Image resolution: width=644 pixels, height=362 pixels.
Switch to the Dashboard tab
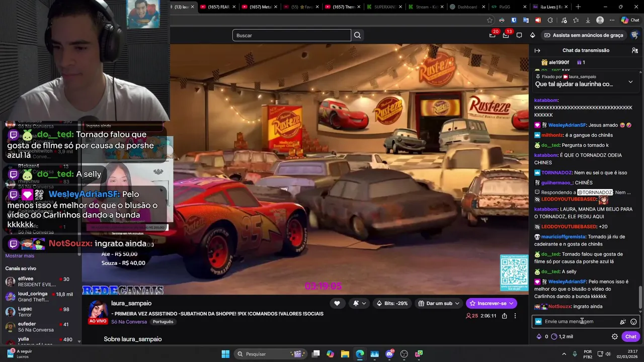pos(467,7)
